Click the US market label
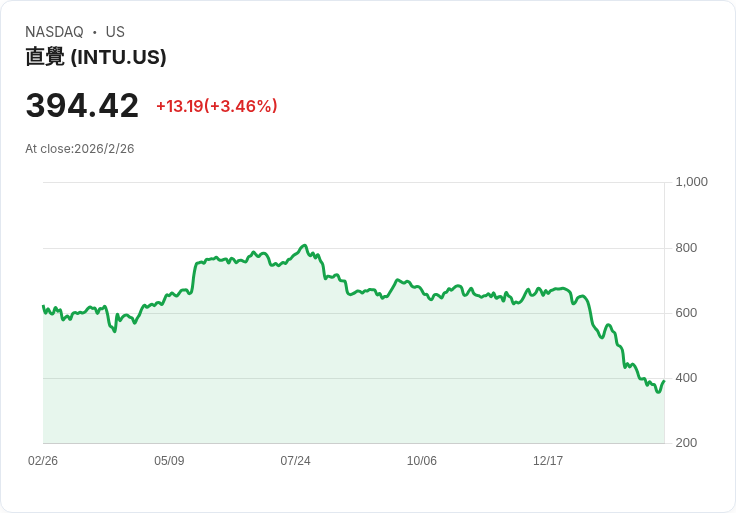The height and width of the screenshot is (513, 736). pos(115,32)
